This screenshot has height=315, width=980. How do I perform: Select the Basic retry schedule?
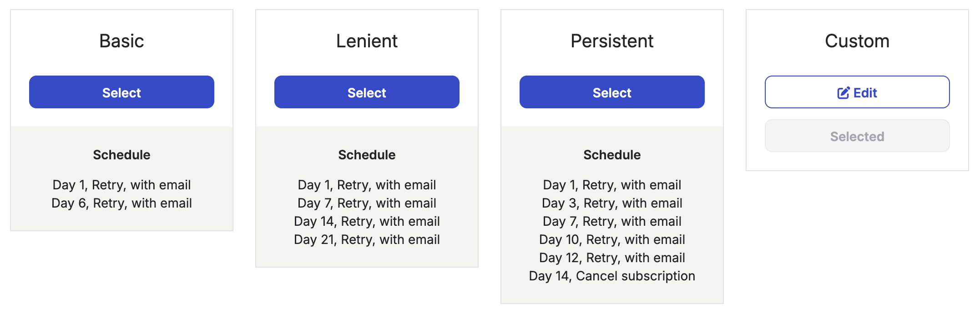[x=121, y=92]
